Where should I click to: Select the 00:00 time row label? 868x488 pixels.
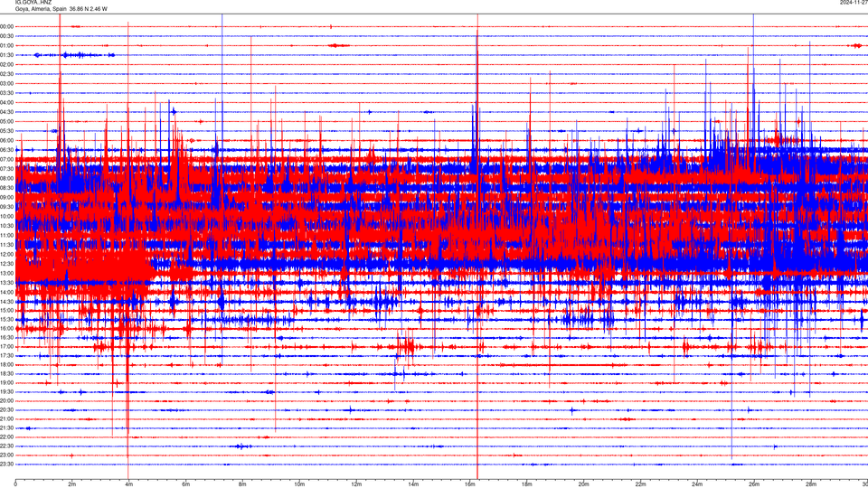(6, 26)
